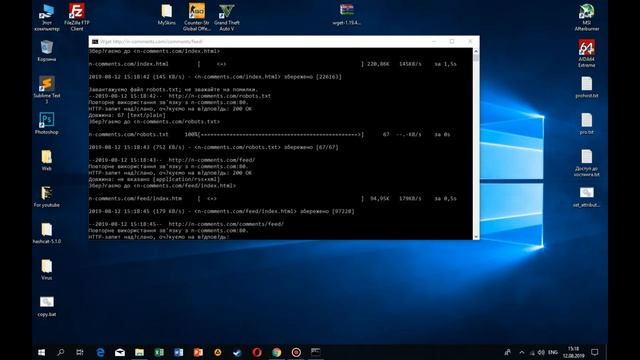
Task: Select the MySkins folder icon
Action: point(167,15)
